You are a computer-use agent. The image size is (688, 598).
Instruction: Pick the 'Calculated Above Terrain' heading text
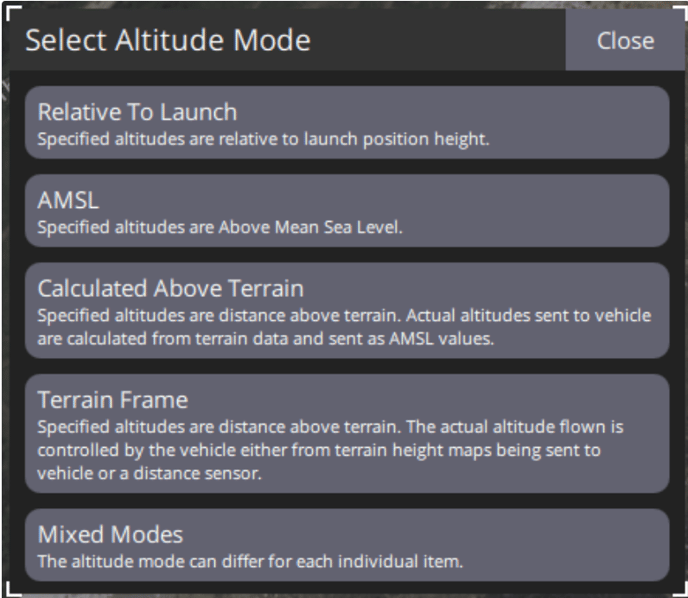click(170, 288)
